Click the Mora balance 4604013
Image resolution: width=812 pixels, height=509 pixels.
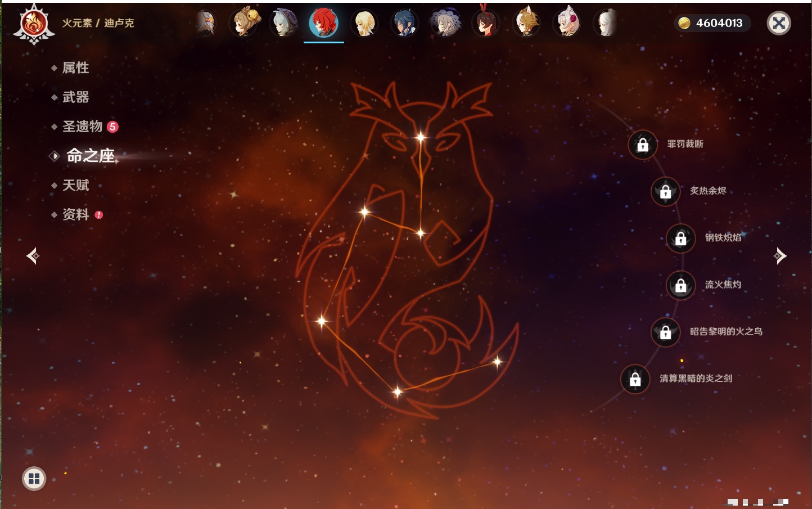point(712,23)
